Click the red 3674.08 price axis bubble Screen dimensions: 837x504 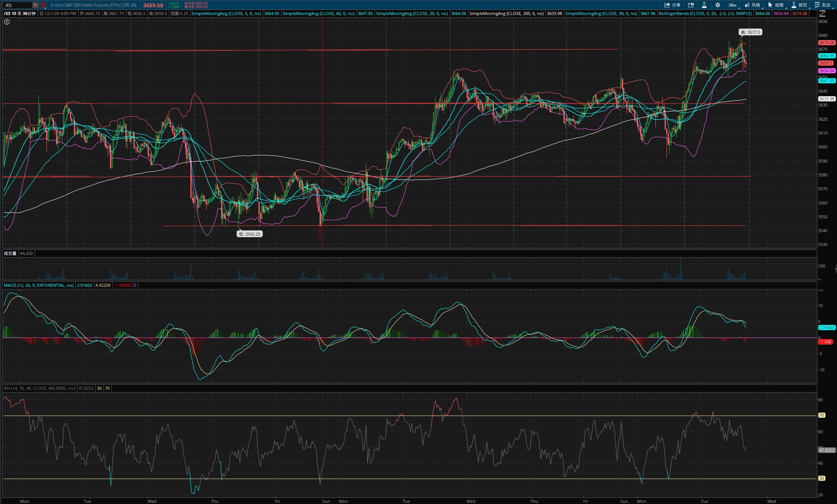(827, 43)
